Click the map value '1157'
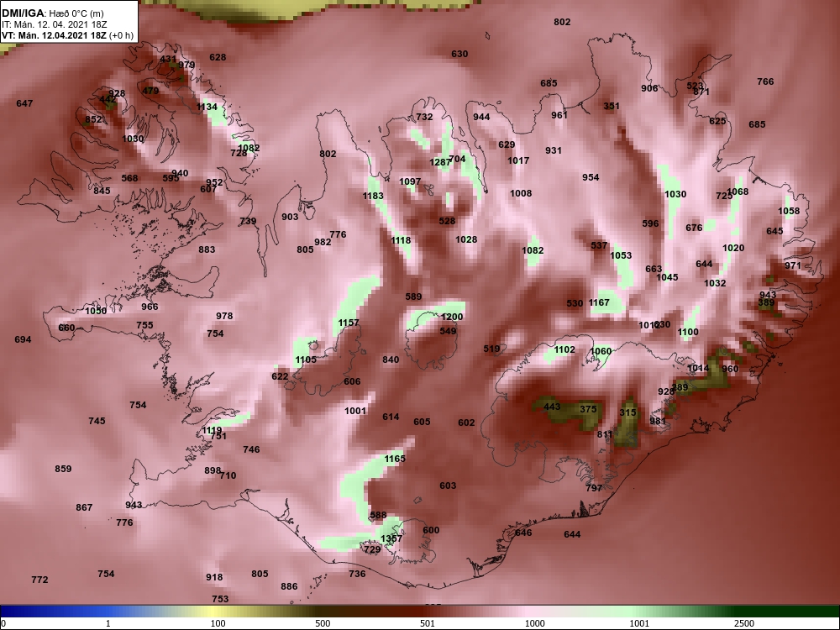The image size is (840, 630). (x=349, y=323)
